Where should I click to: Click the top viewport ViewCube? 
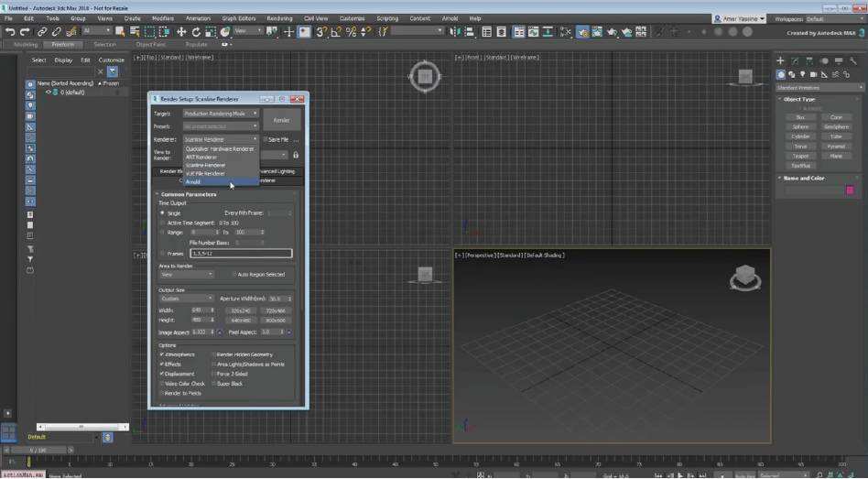[x=425, y=76]
